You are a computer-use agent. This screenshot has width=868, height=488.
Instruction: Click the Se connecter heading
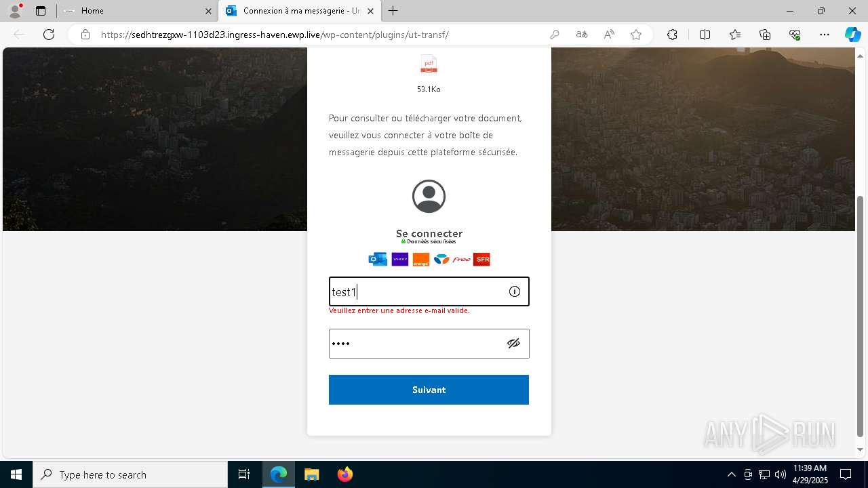[429, 233]
